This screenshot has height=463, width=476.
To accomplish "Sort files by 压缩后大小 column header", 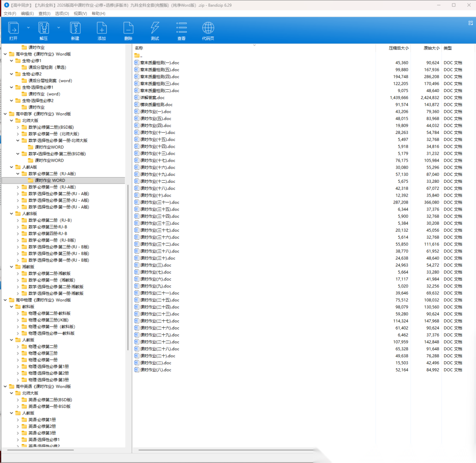I will pos(398,48).
